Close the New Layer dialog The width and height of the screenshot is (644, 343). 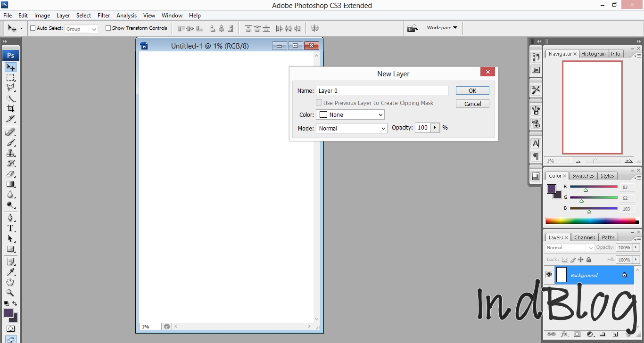pos(487,72)
